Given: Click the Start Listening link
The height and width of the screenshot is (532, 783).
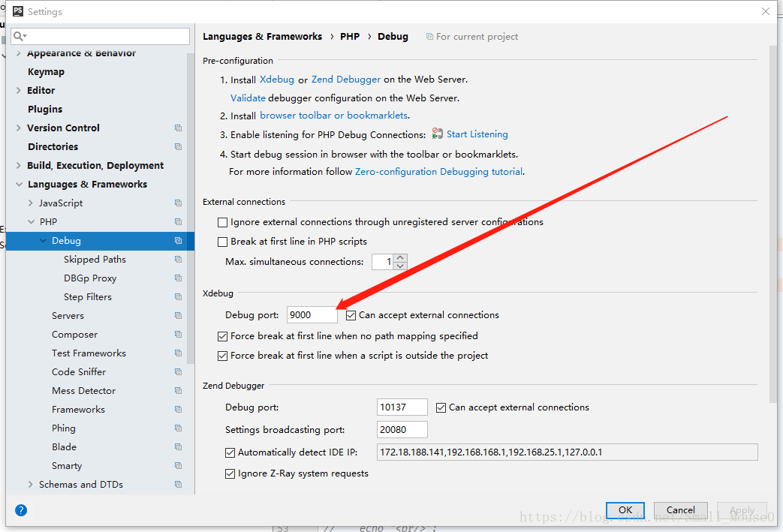Looking at the screenshot, I should (477, 134).
